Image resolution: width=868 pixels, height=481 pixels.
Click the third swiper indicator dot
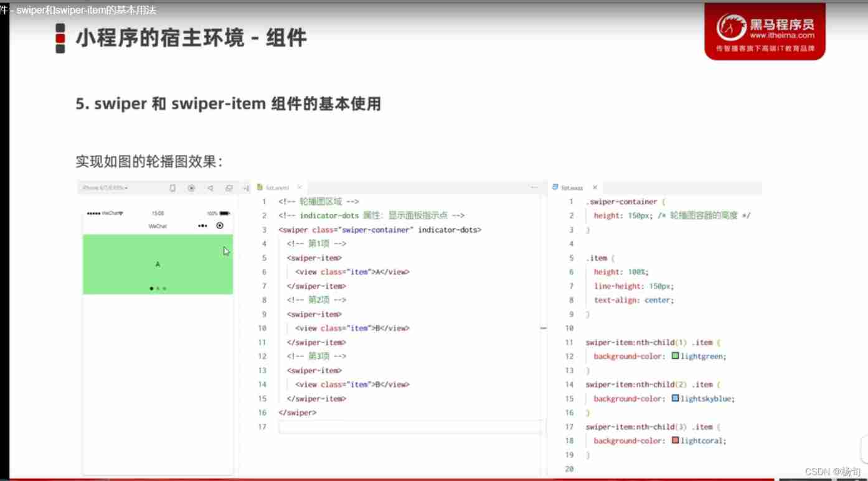164,289
